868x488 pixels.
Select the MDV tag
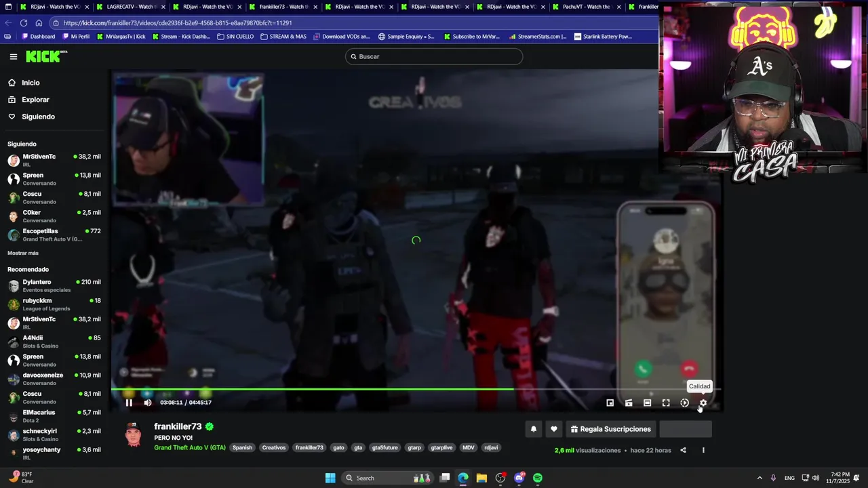[x=468, y=447]
